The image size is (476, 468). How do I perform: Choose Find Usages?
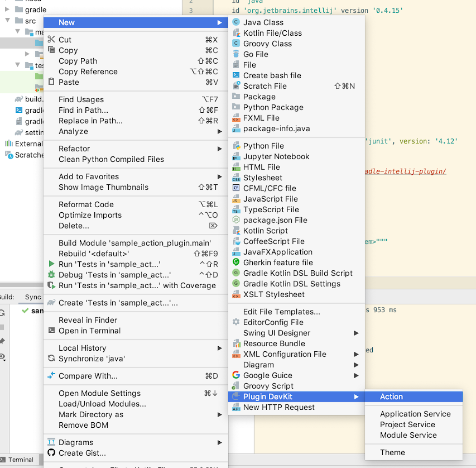click(x=136, y=99)
